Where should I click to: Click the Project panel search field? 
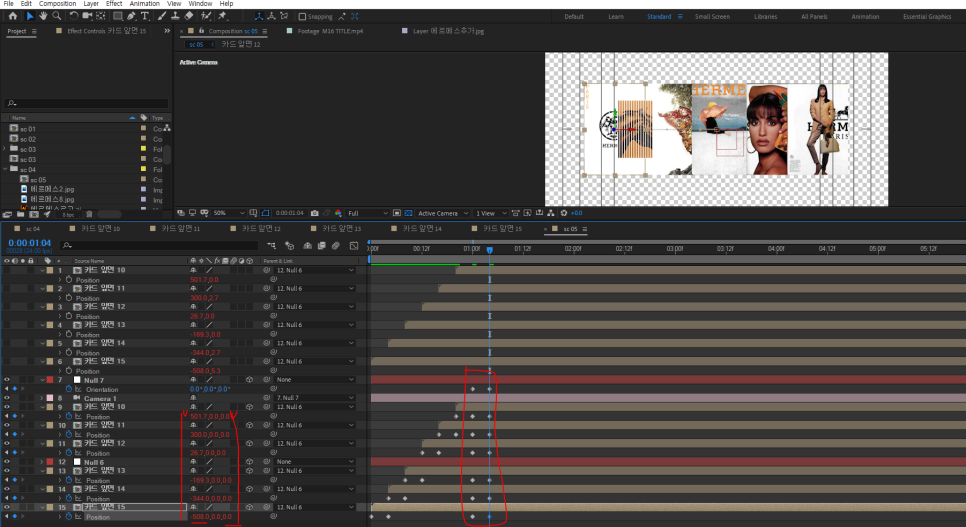[x=86, y=104]
